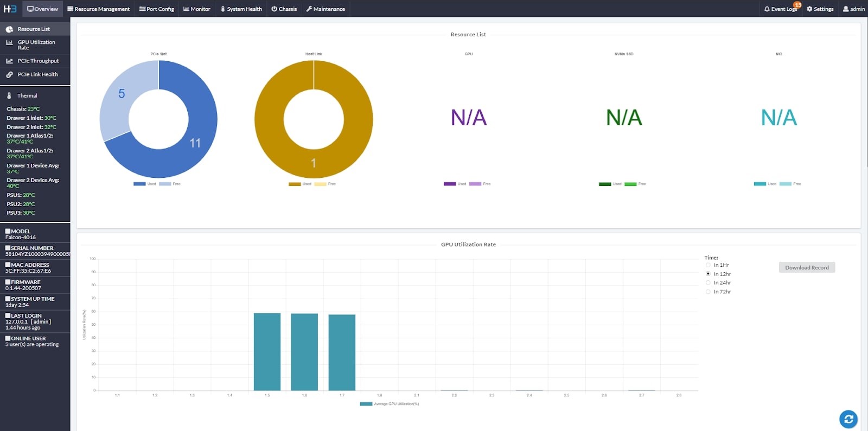Click the NIC N/A value
The height and width of the screenshot is (431, 868).
tap(779, 118)
